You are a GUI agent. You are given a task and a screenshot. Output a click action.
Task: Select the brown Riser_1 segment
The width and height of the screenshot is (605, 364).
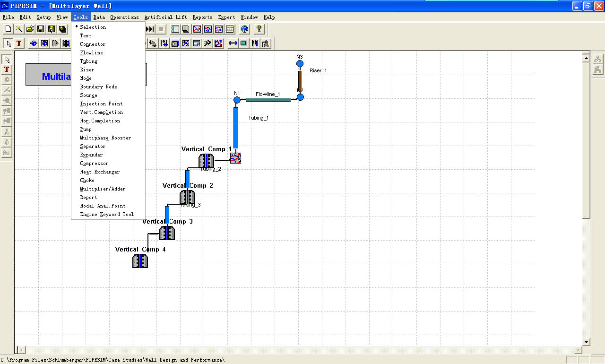[x=300, y=80]
